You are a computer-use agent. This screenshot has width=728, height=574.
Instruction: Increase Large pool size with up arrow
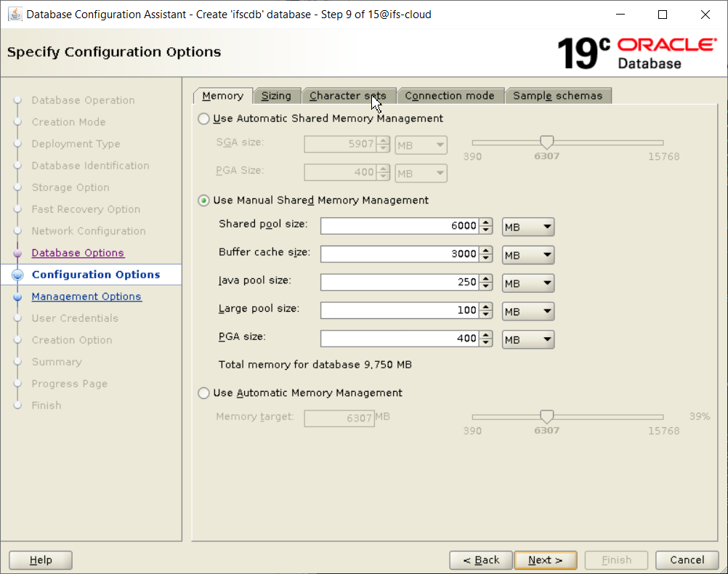(486, 307)
